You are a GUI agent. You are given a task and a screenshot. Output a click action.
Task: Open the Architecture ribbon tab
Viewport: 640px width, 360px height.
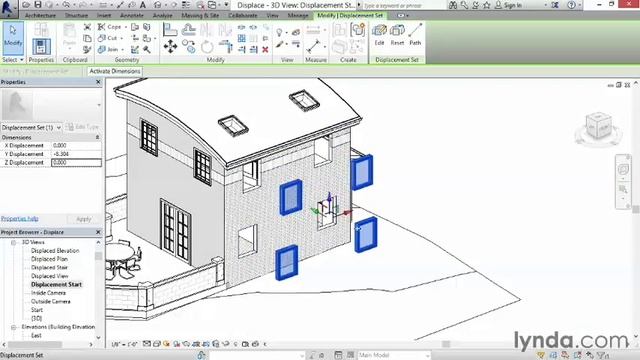point(40,16)
